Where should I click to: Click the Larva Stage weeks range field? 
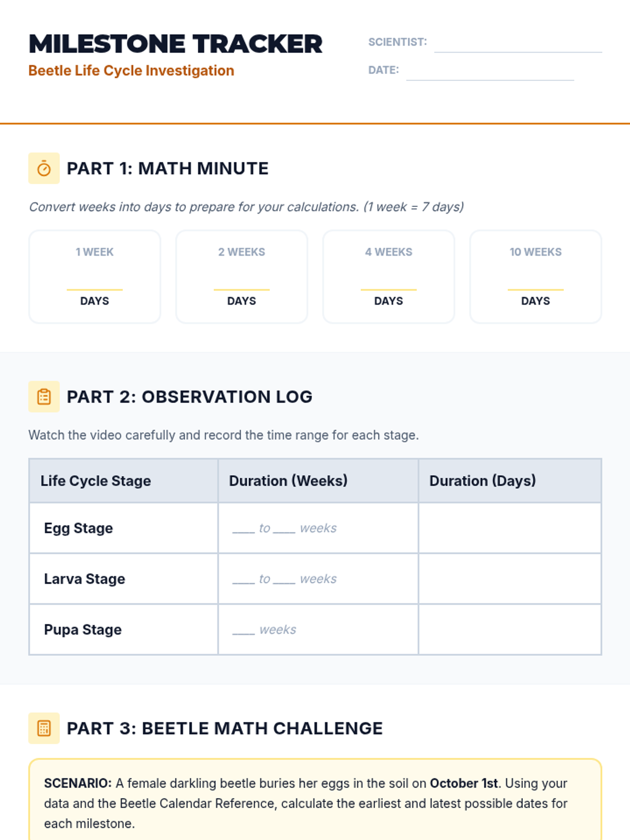285,579
